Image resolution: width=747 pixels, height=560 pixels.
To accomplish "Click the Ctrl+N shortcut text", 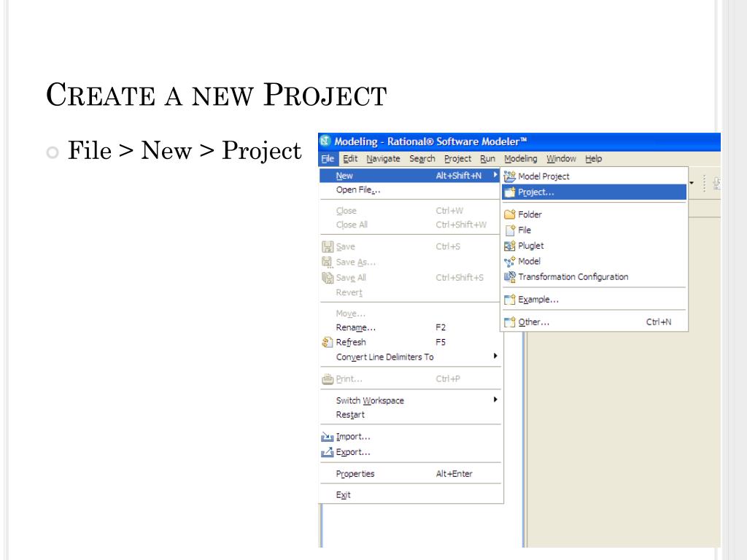I will (x=659, y=322).
